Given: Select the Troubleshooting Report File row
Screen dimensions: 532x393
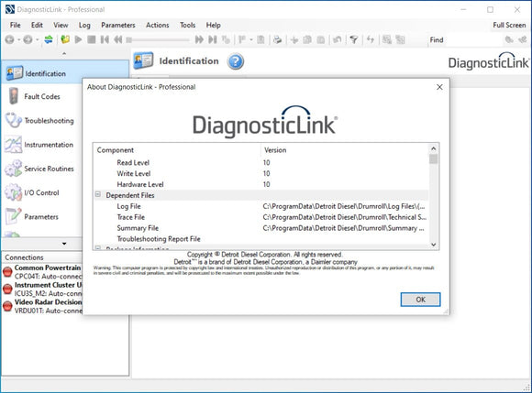Looking at the screenshot, I should click(x=260, y=239).
